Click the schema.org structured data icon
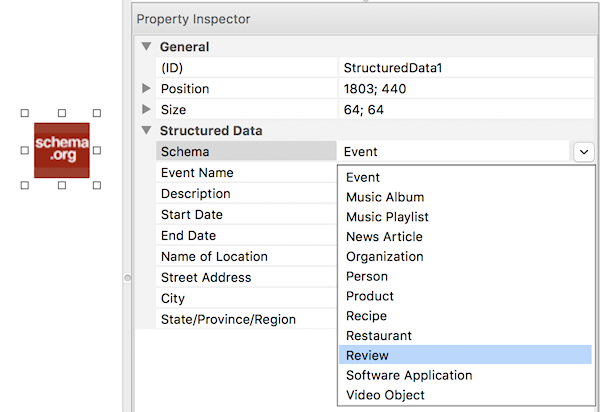Image resolution: width=600 pixels, height=412 pixels. pyautogui.click(x=61, y=150)
